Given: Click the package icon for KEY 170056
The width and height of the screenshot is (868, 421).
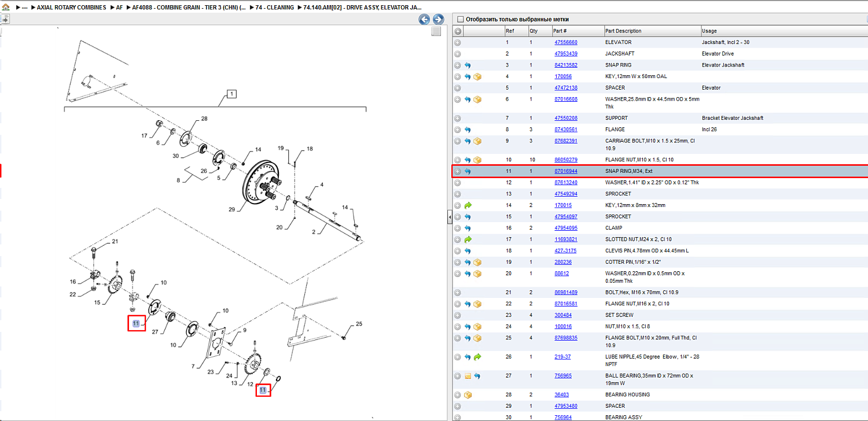Looking at the screenshot, I should 477,76.
